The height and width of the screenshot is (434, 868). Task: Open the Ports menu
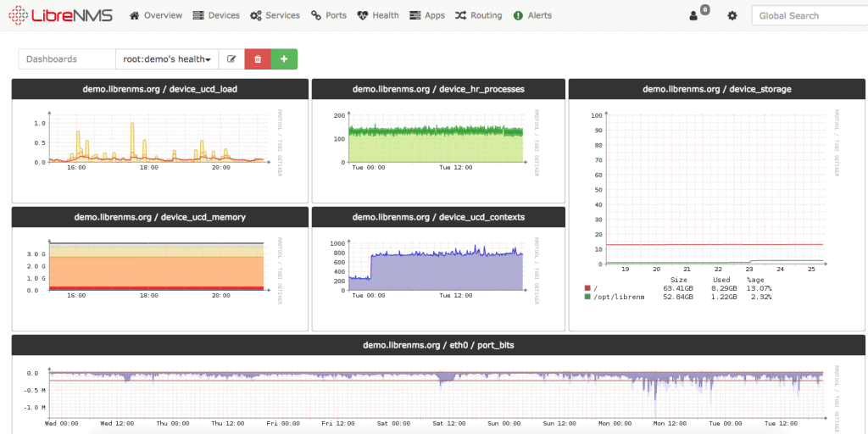tap(328, 15)
